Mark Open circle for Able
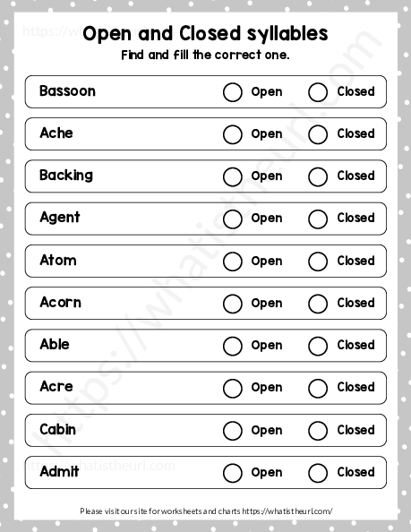The image size is (411, 532). coord(233,346)
